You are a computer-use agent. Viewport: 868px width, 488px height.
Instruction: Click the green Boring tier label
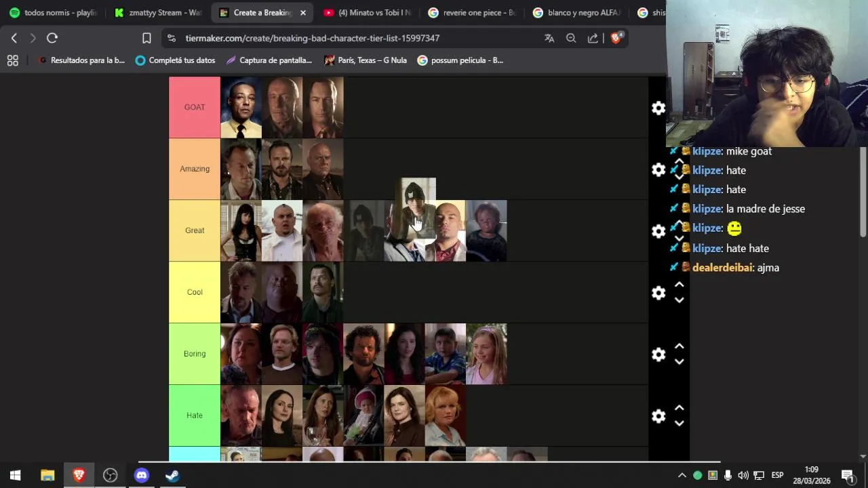click(195, 354)
